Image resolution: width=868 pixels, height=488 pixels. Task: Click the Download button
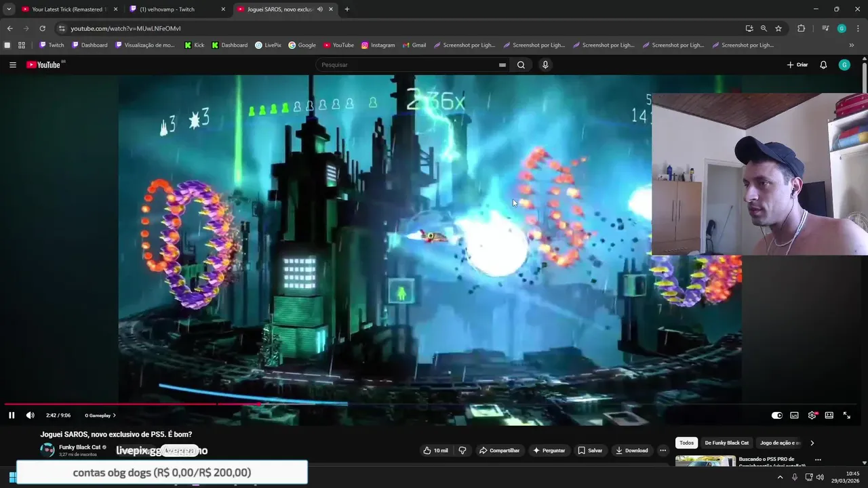[631, 450]
